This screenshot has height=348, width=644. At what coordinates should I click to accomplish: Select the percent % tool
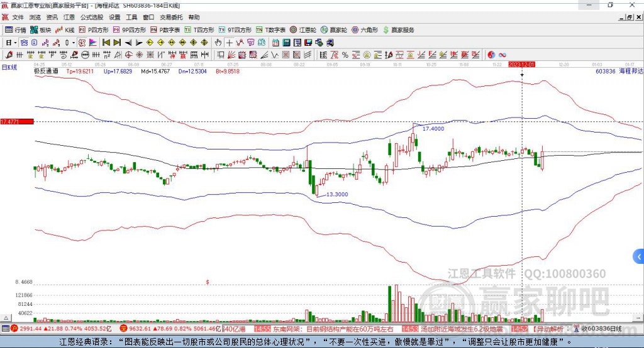click(x=345, y=55)
